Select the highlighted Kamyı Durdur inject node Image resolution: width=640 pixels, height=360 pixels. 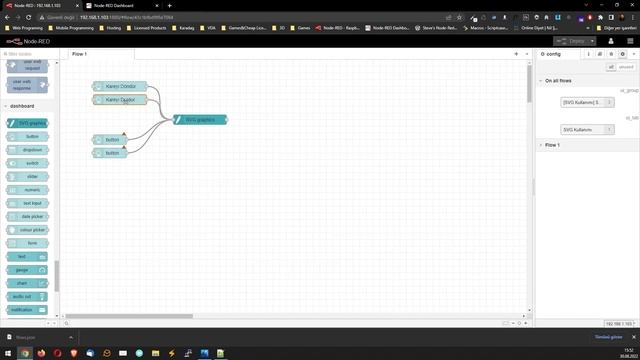pos(120,100)
